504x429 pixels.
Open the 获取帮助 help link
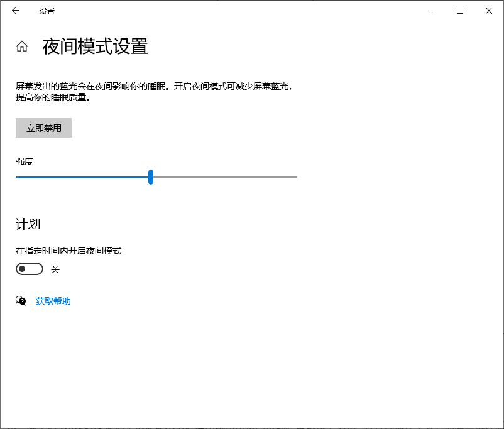tap(53, 301)
